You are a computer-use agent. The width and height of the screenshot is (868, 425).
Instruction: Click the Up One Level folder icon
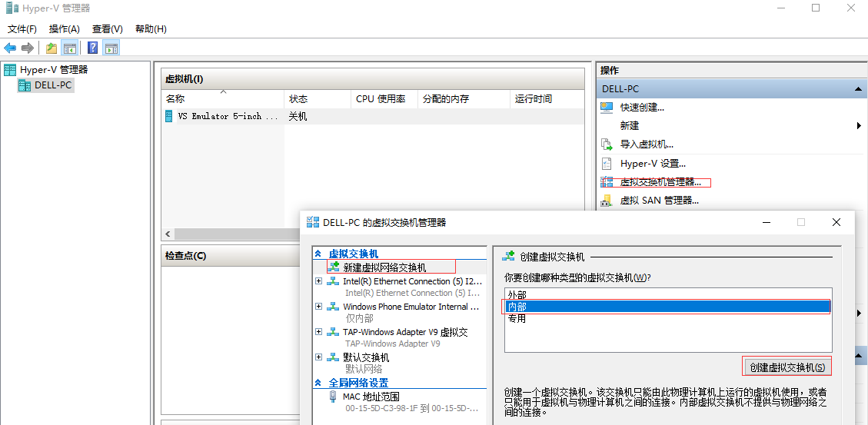[x=52, y=48]
